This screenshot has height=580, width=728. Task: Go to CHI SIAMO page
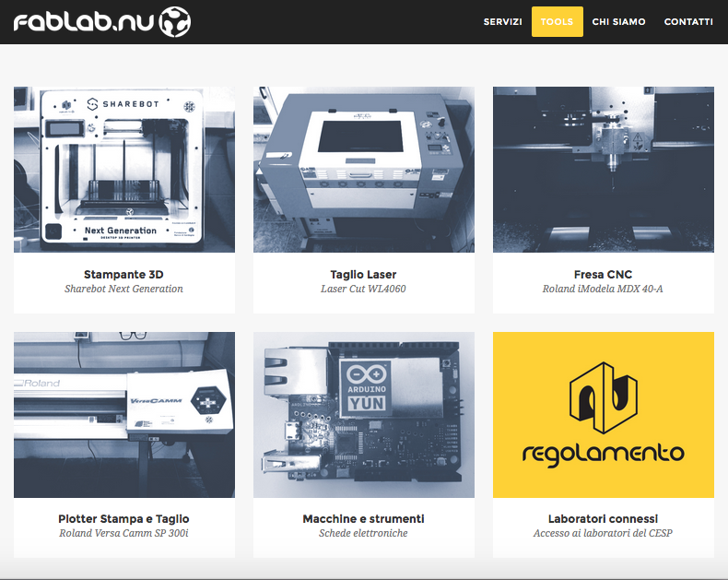coord(618,22)
